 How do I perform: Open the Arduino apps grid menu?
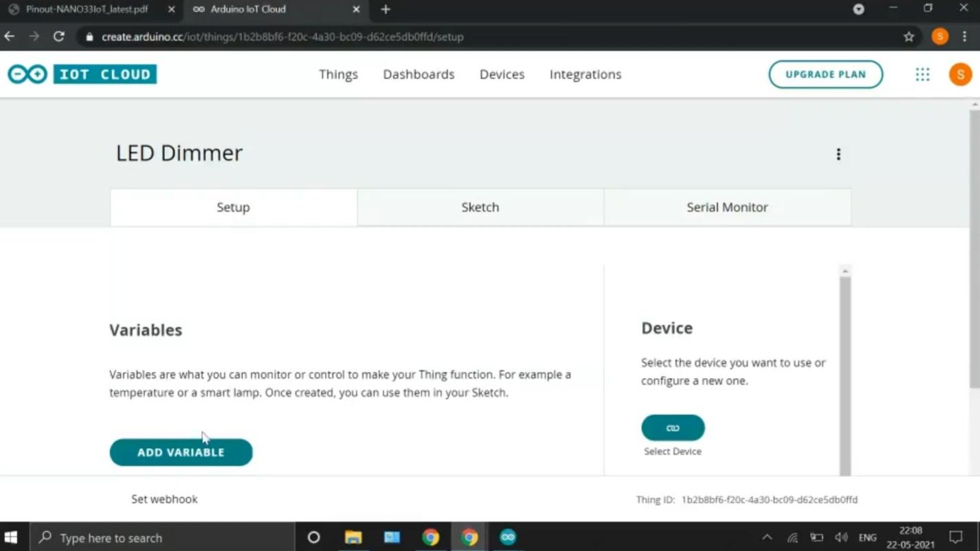click(x=922, y=74)
